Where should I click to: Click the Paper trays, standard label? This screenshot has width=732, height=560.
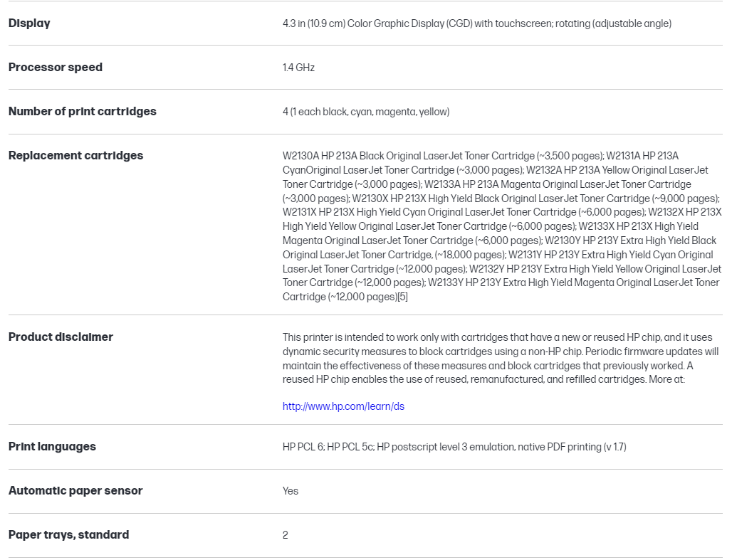coord(68,535)
